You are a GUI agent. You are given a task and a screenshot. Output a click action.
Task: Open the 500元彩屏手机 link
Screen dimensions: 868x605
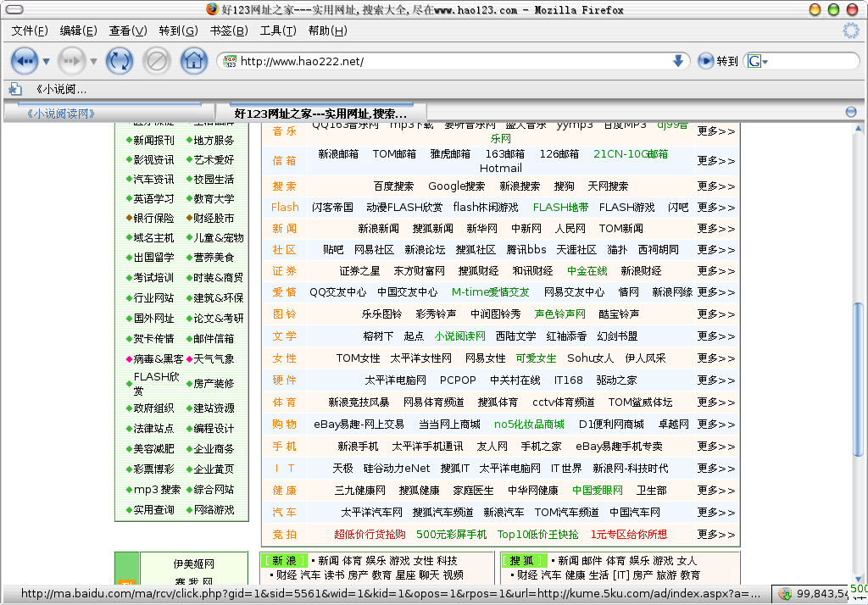(x=451, y=534)
